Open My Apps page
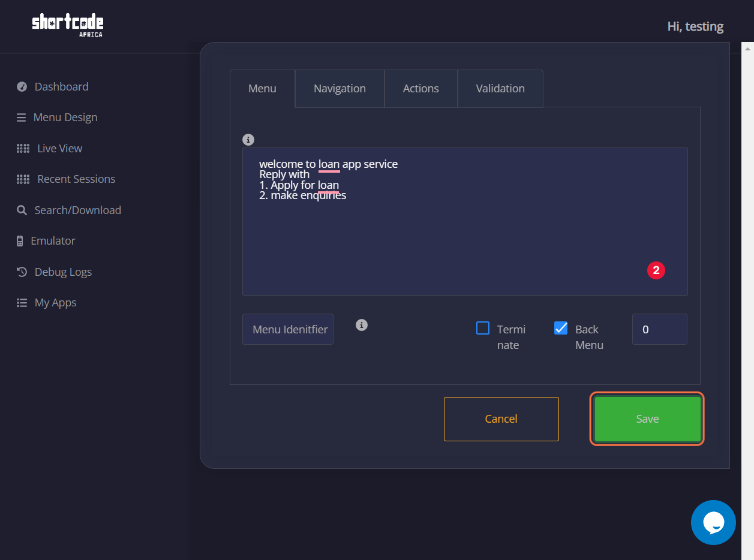Viewport: 754px width, 560px height. [55, 303]
